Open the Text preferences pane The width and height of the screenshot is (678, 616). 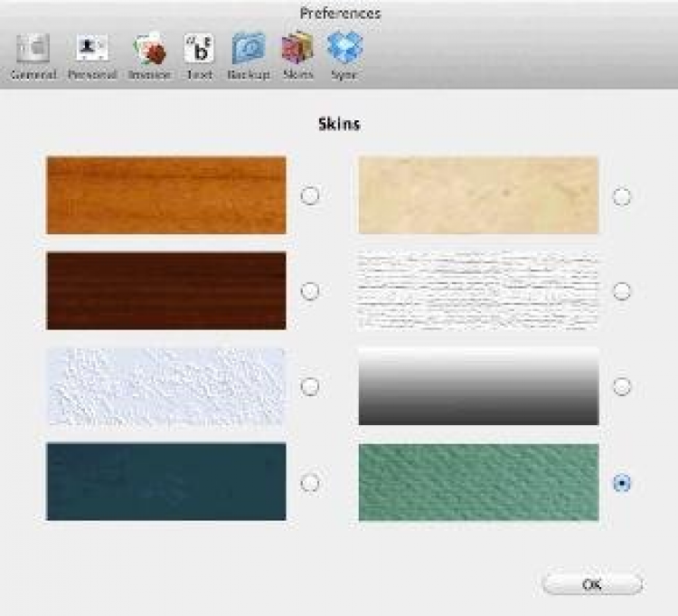200,56
